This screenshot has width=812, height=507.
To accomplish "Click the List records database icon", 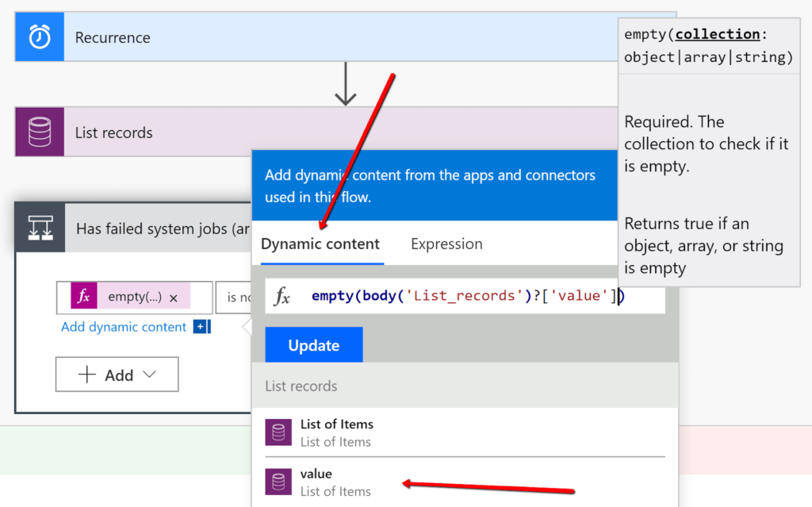I will pyautogui.click(x=39, y=133).
